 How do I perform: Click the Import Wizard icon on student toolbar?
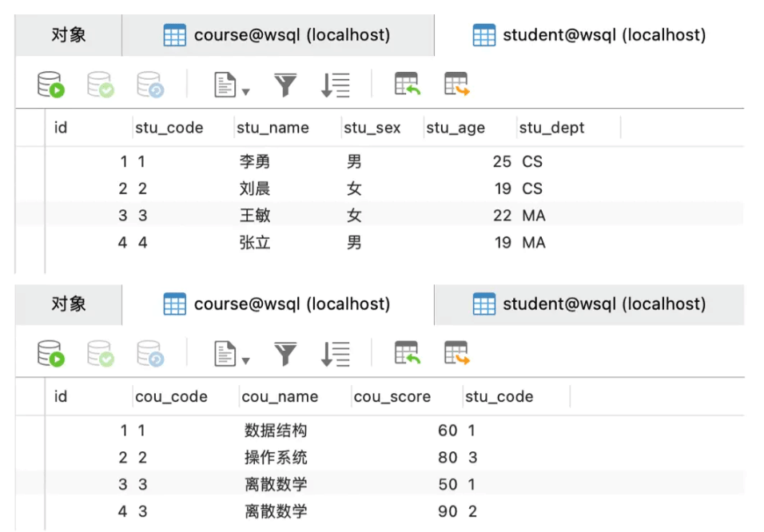point(407,84)
